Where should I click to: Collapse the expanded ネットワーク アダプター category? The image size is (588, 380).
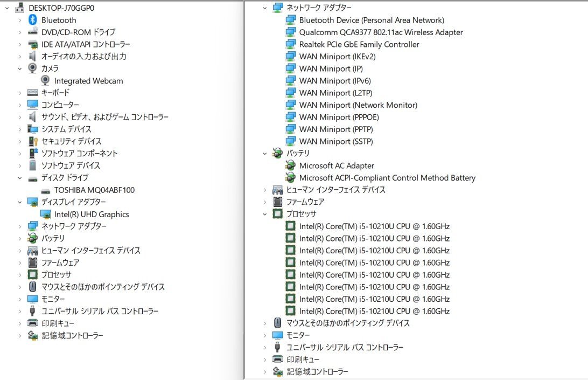click(x=265, y=8)
